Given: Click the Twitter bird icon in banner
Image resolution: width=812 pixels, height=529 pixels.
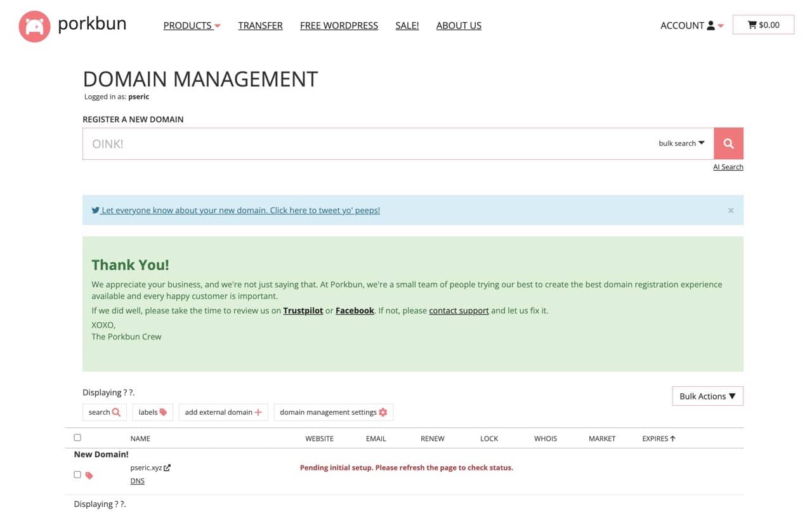Looking at the screenshot, I should pos(95,210).
